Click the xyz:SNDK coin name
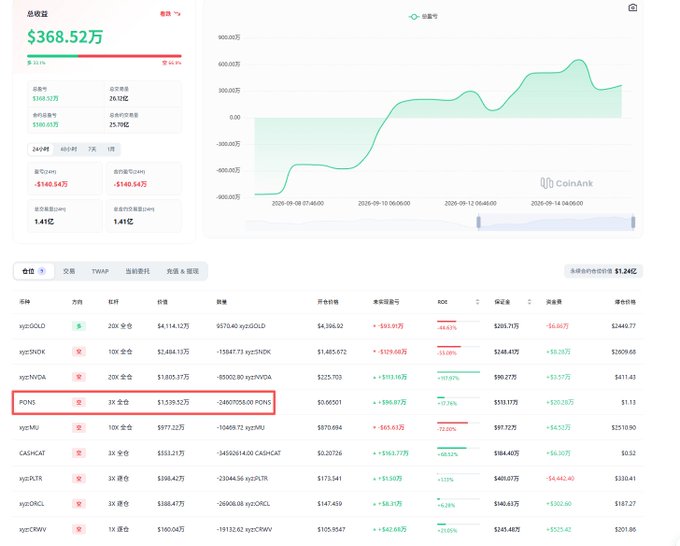This screenshot has height=546, width=680. tap(32, 352)
